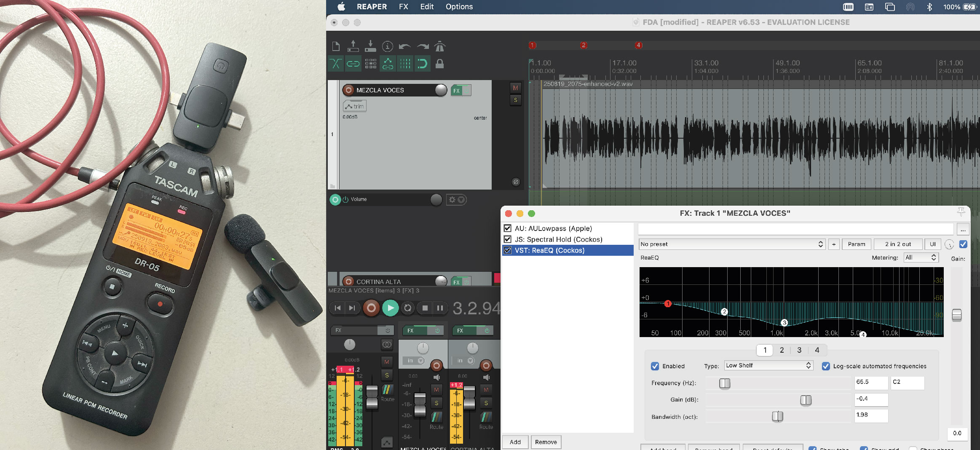Toggle snap magnet icon

422,64
